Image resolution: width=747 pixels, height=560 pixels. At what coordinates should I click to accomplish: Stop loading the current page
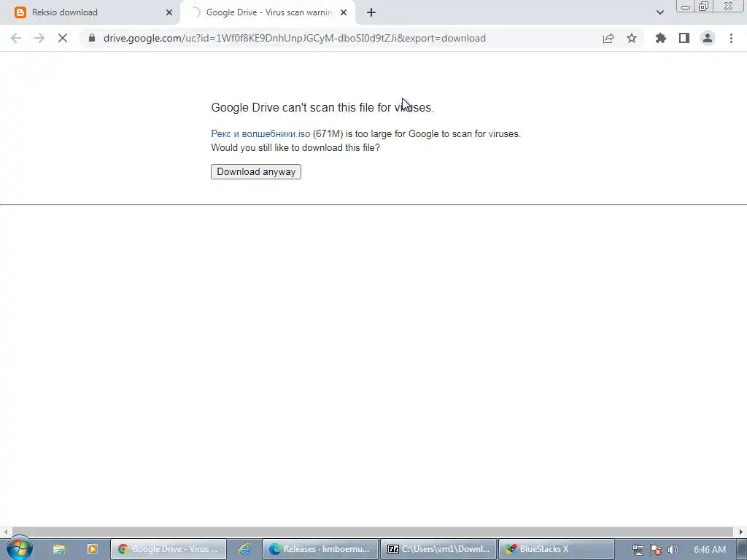pos(63,38)
